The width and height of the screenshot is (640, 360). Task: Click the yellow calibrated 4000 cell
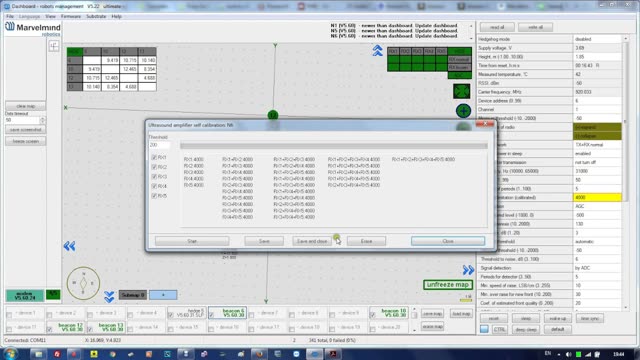597,198
